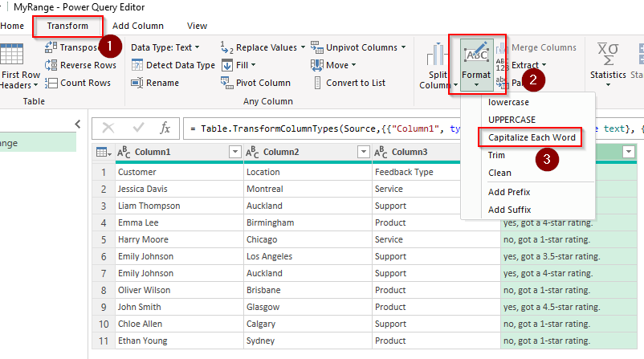Select row number 5
Screen dimensions: 644x359
click(x=104, y=239)
